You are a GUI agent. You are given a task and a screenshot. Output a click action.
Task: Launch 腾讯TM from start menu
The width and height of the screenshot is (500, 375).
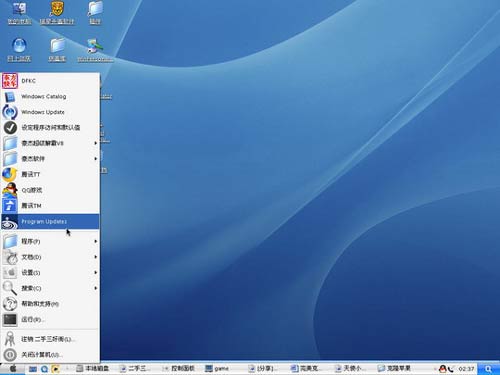pos(50,206)
